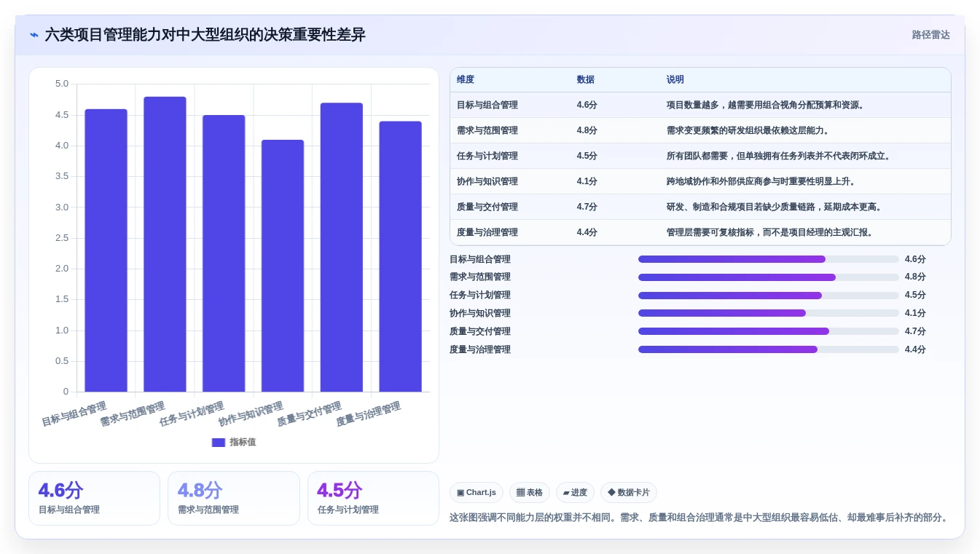Click the 需求与范围管理 progress bar
Screen dimensions: 980x554
point(769,277)
